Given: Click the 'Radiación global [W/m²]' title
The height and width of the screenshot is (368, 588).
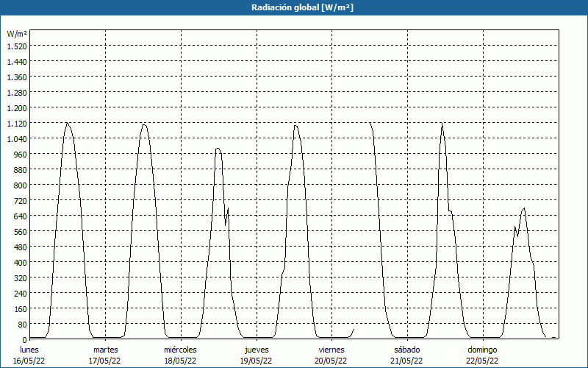Looking at the screenshot, I should 302,7.
